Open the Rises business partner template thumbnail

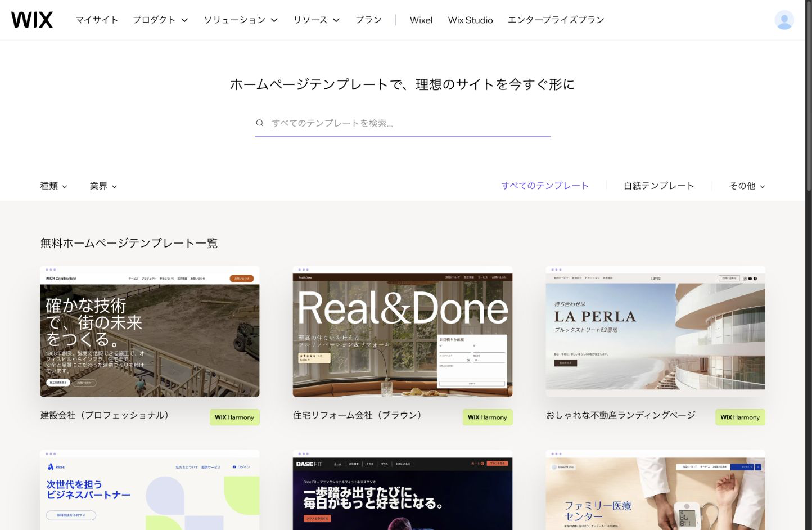point(150,490)
